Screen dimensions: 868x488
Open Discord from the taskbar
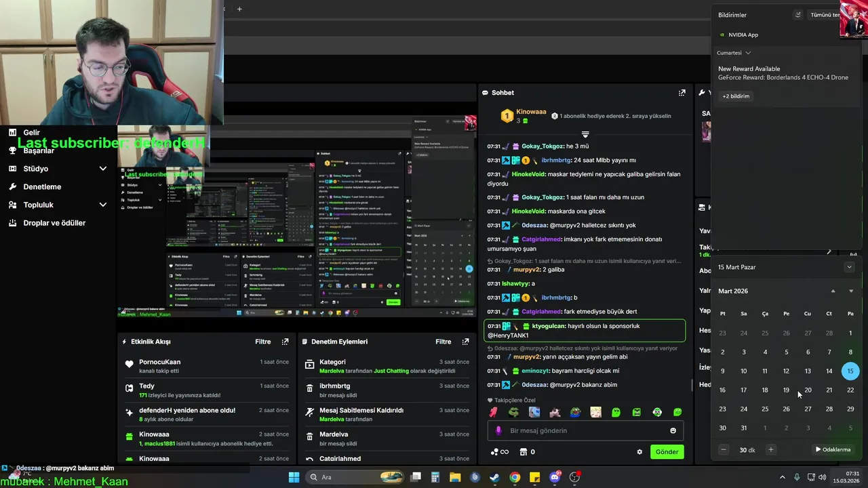[555, 477]
